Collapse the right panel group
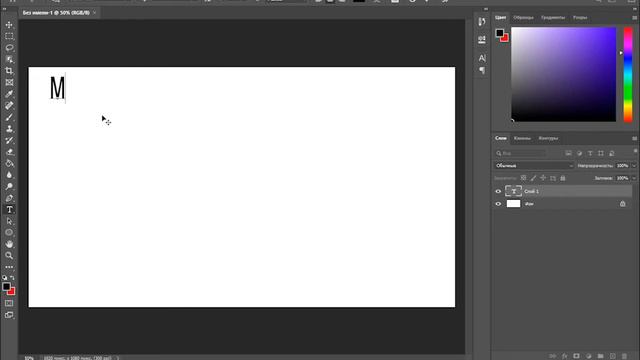 pyautogui.click(x=634, y=9)
